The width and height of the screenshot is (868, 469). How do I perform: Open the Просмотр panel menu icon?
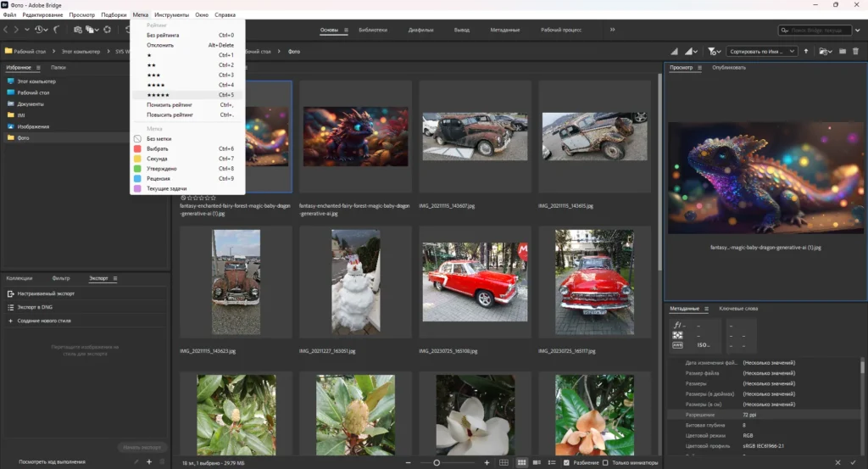pos(699,68)
